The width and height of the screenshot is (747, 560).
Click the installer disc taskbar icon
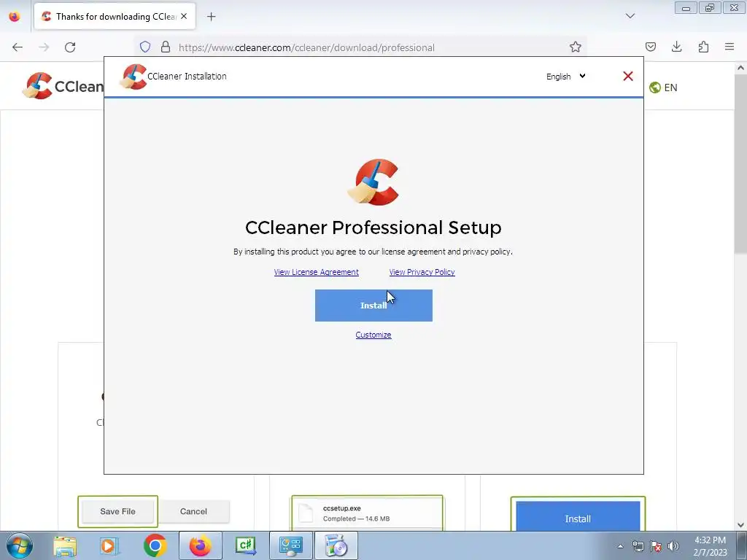coord(336,546)
